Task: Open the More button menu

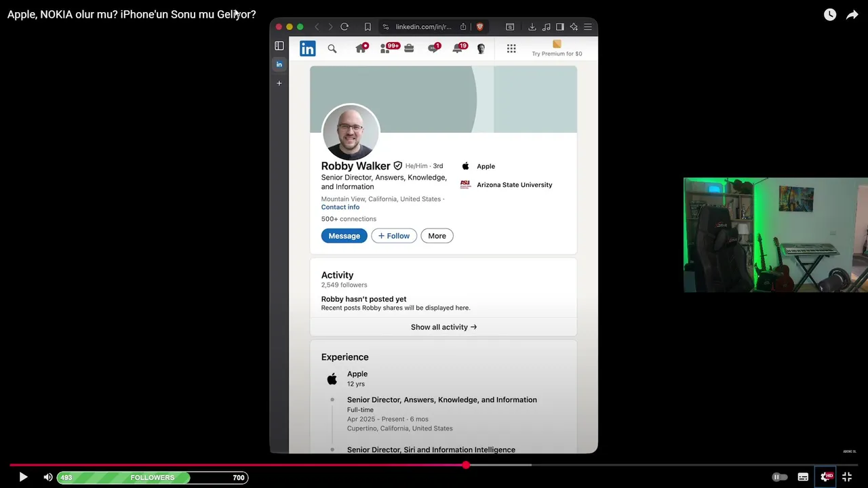Action: tap(437, 236)
